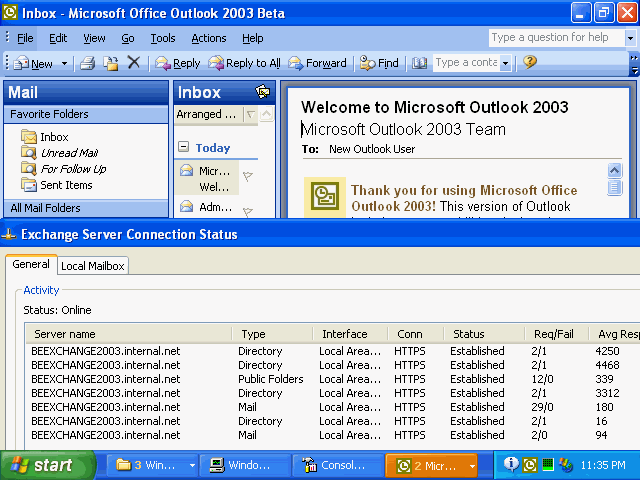Collapse the Today message group
640x480 pixels.
pos(184,147)
